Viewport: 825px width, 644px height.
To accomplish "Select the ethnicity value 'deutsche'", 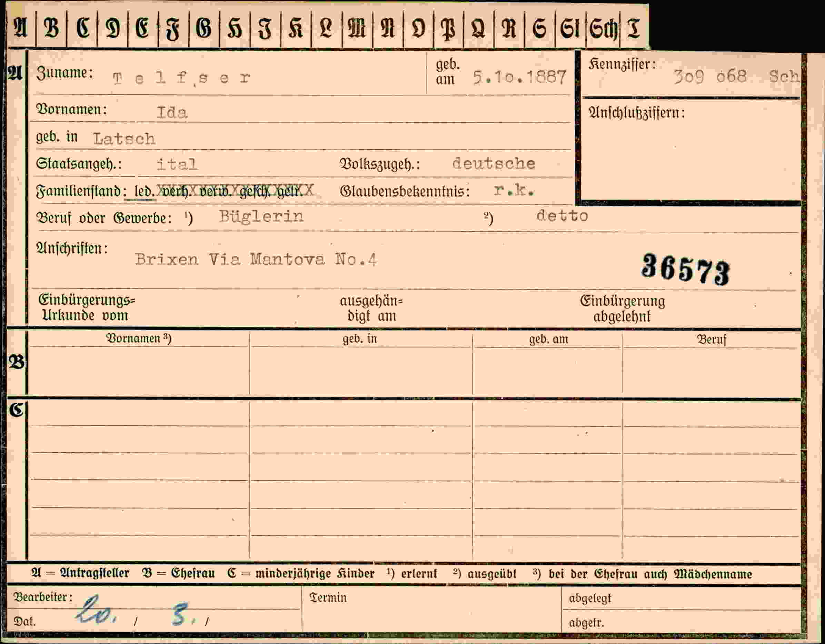I will pyautogui.click(x=494, y=163).
